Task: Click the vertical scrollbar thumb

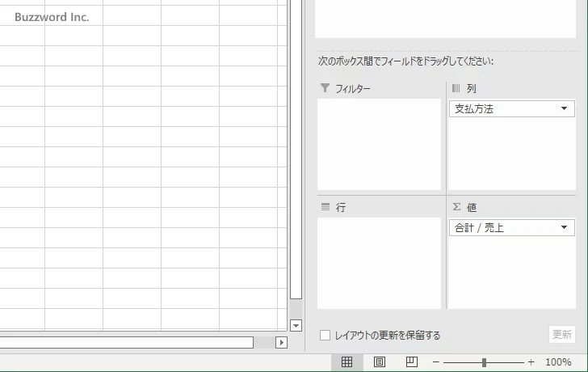Action: [x=296, y=150]
